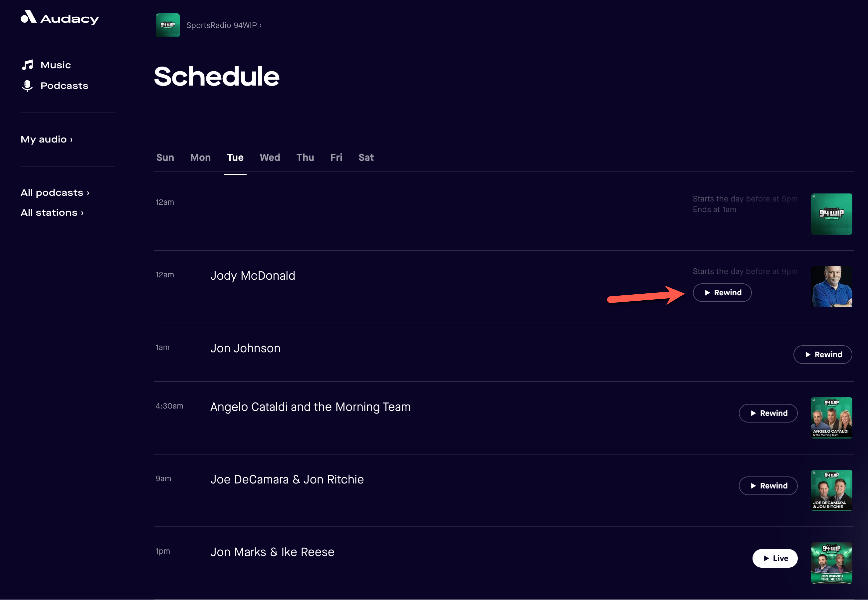This screenshot has height=600, width=868.
Task: Listen live to Jon Marks & Ike Reese
Action: (775, 558)
